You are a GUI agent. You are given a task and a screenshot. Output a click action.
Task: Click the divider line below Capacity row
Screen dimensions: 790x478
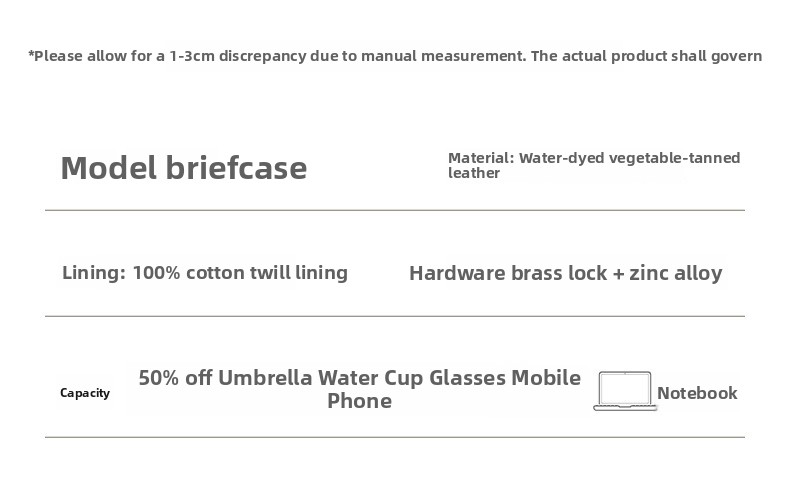395,437
